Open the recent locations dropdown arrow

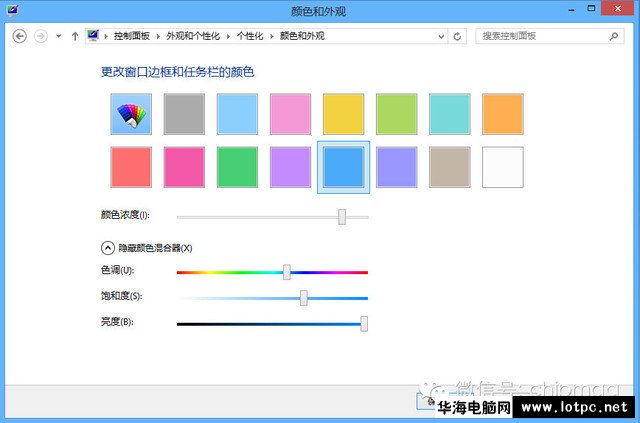[59, 36]
